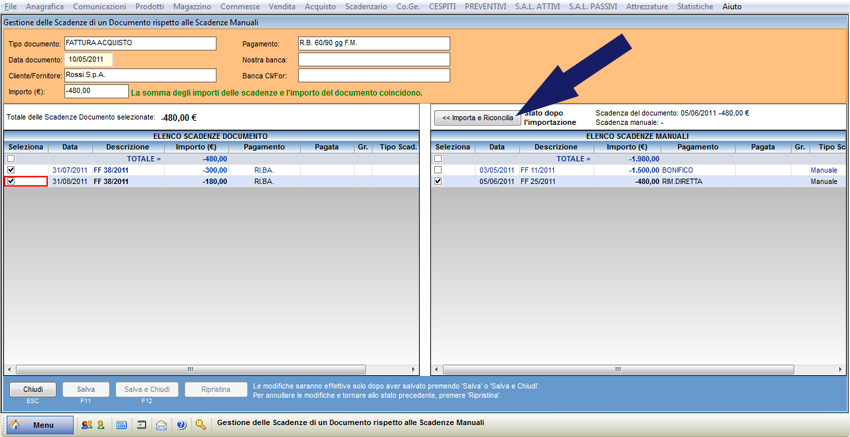Click the two-users icon in bottom toolbar
The image size is (850, 437).
tap(87, 425)
